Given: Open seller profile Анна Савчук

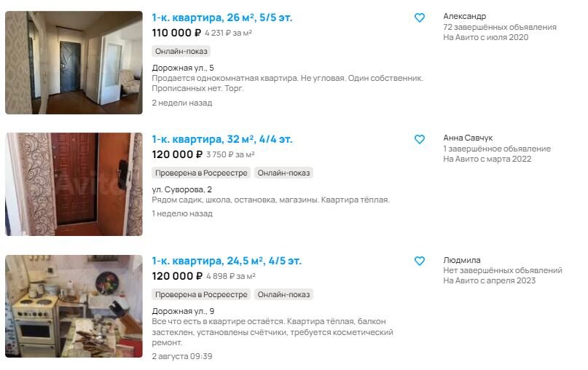Looking at the screenshot, I should 468,138.
